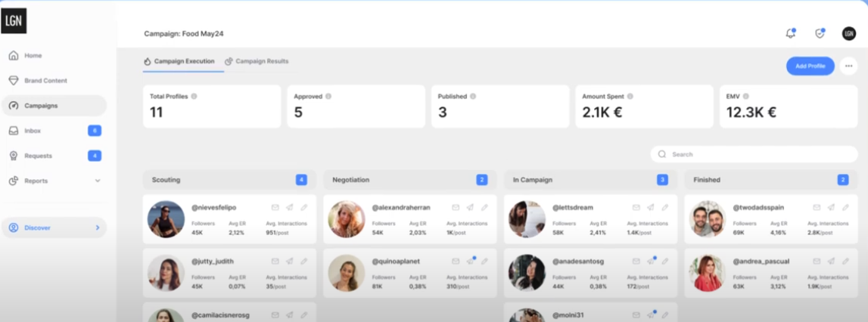
Task: Click @andrea_pascual profile photo
Action: [708, 273]
